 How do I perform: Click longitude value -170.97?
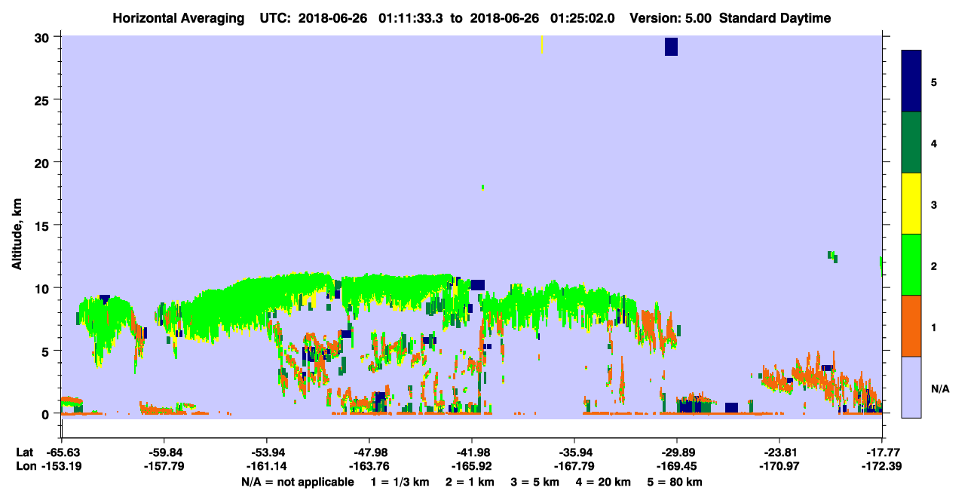779,466
